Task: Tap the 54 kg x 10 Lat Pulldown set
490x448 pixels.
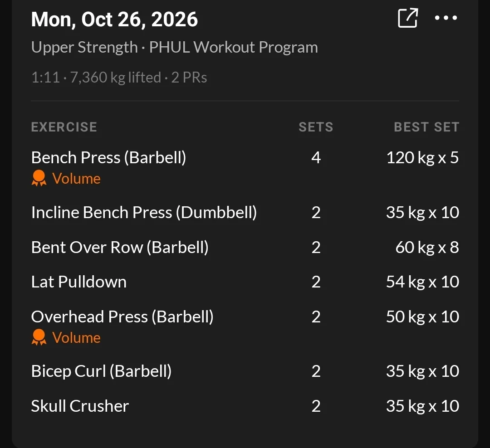Action: (x=422, y=282)
